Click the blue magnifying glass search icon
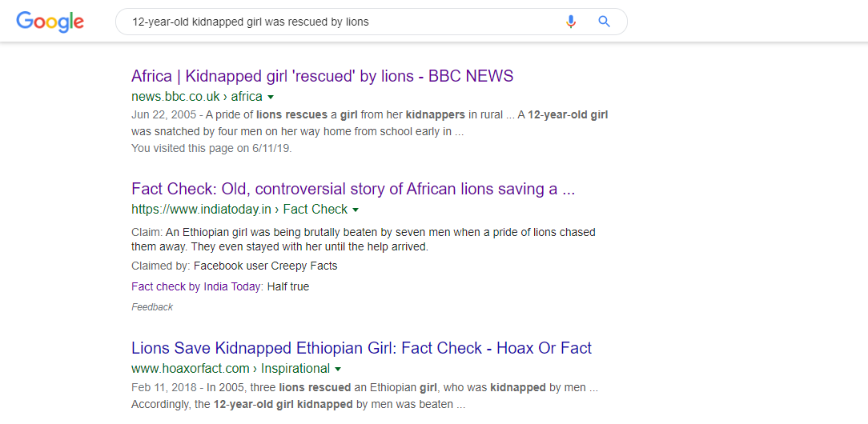This screenshot has width=868, height=424. [x=604, y=22]
